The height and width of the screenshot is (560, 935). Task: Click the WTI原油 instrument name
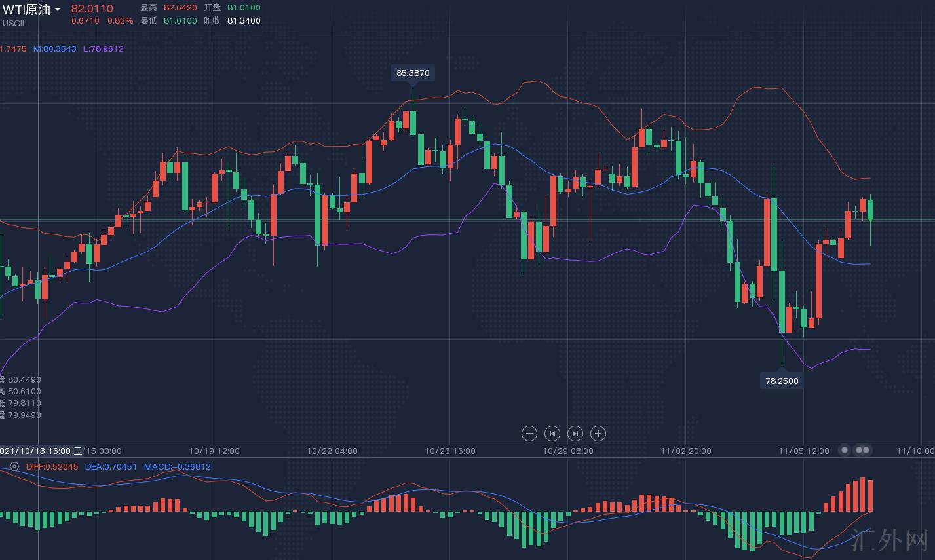pyautogui.click(x=26, y=9)
